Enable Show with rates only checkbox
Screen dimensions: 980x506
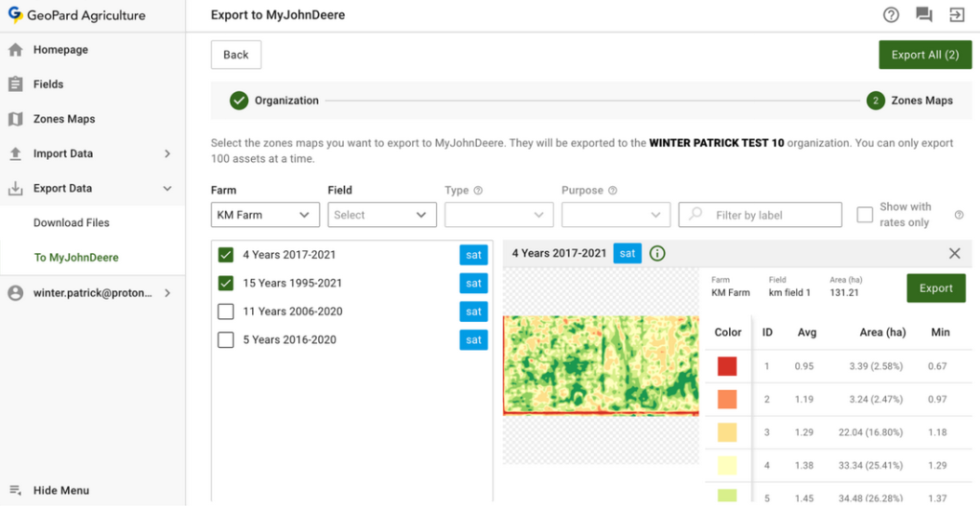point(865,215)
